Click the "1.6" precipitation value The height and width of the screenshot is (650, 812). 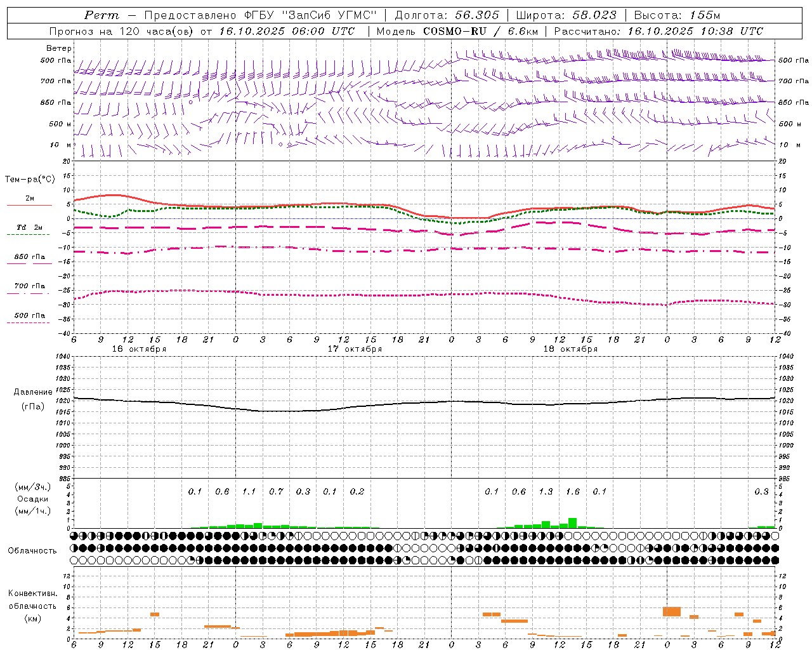tap(573, 491)
